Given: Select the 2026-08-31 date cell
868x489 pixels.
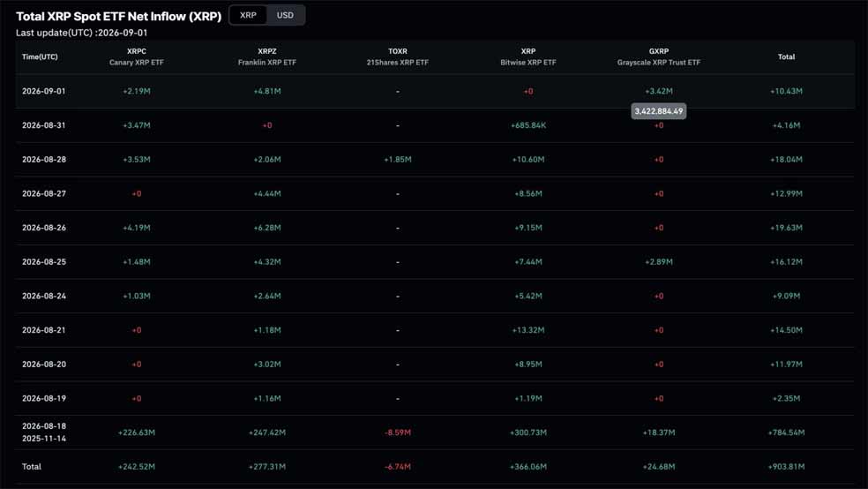Looking at the screenshot, I should (44, 125).
